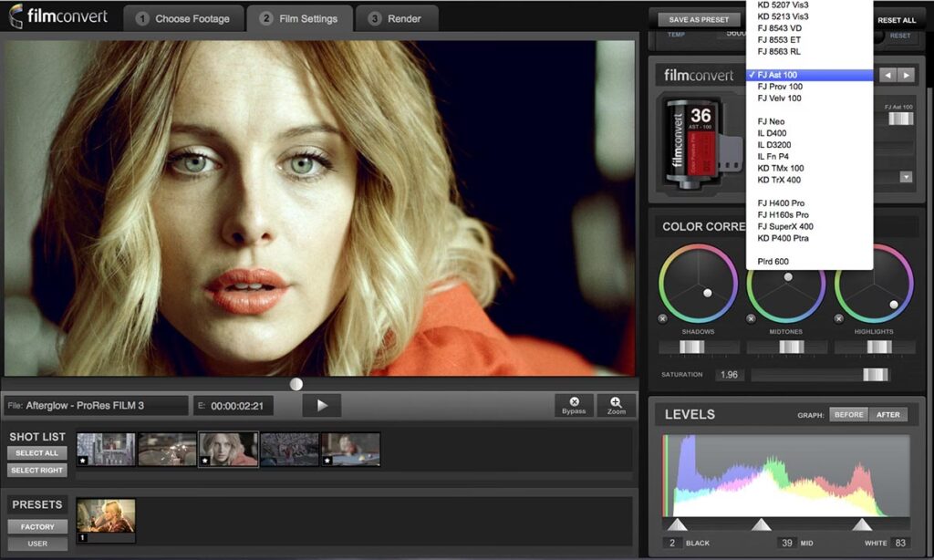Choose FJ Velv 100 from the film stock list
Screen dimensions: 934x560
pyautogui.click(x=779, y=99)
